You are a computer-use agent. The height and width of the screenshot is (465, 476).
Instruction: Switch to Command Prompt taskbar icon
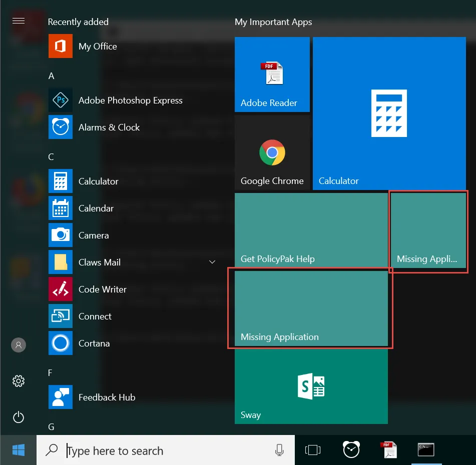(426, 450)
